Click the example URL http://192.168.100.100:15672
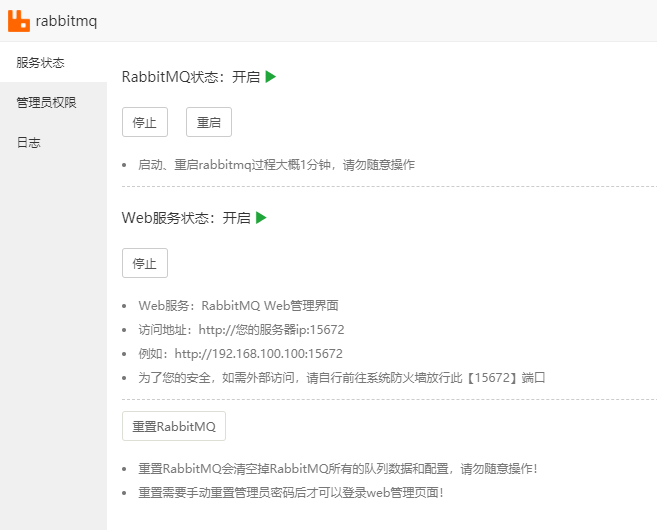The width and height of the screenshot is (657, 530). coord(259,354)
